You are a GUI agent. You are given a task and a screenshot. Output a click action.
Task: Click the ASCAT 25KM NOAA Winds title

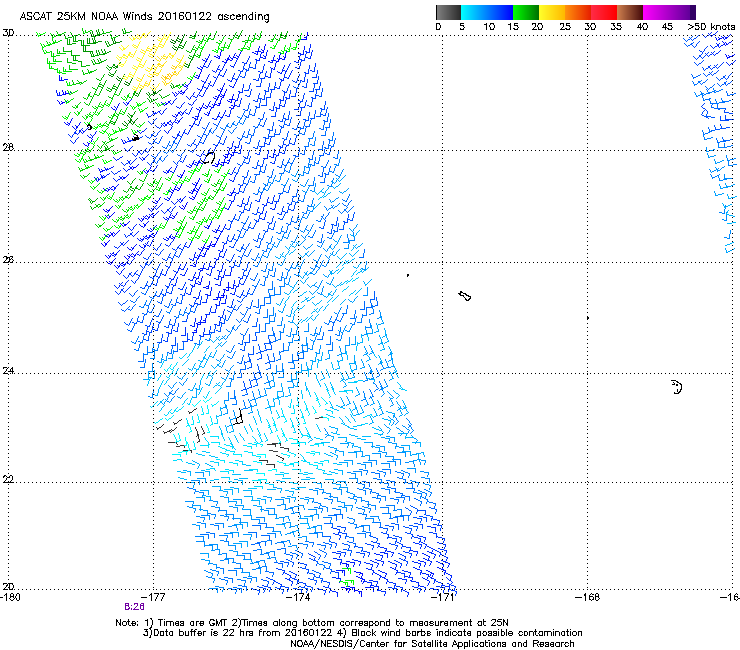144,16
